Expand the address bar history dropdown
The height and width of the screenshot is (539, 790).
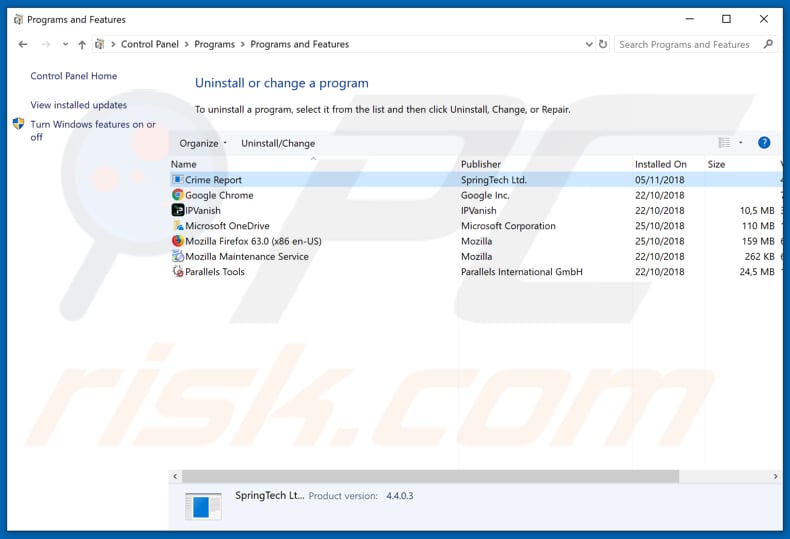pyautogui.click(x=589, y=44)
